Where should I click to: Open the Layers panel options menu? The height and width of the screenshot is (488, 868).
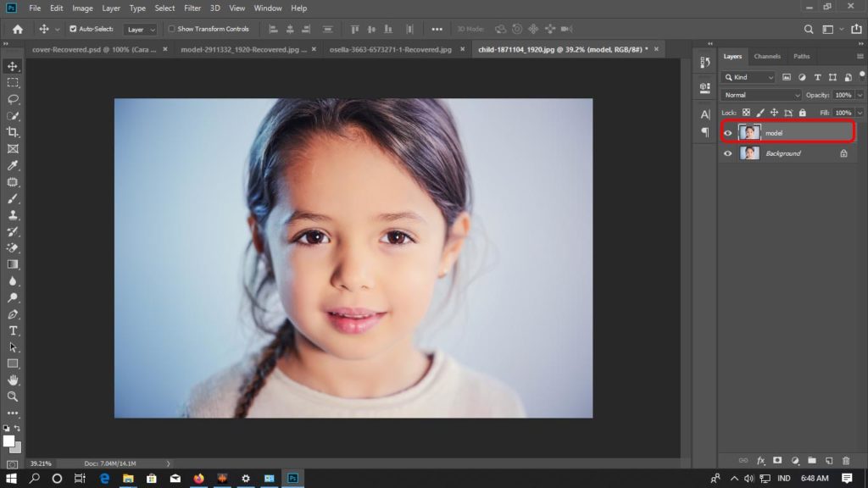[x=860, y=57]
